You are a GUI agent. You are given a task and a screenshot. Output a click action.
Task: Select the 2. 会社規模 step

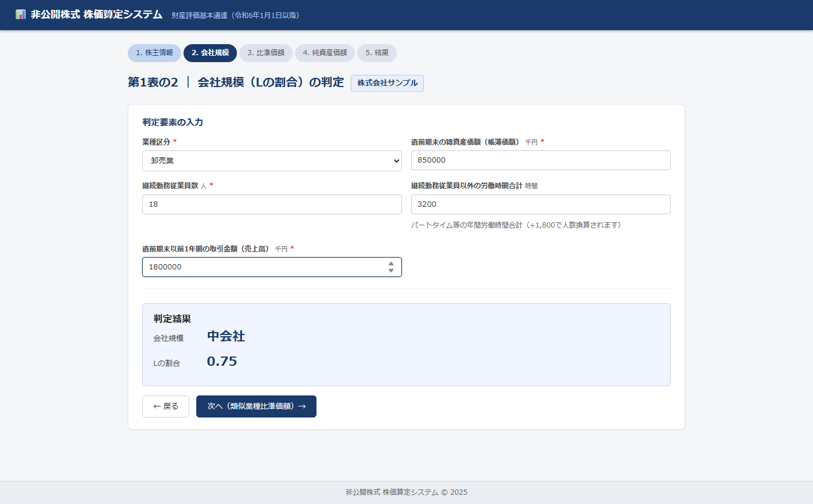pos(210,53)
